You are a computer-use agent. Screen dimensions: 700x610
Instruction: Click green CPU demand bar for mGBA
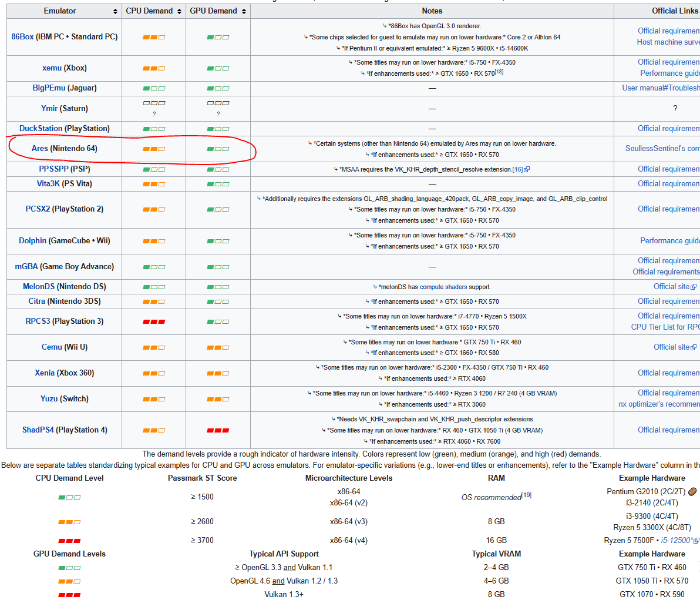coord(154,267)
